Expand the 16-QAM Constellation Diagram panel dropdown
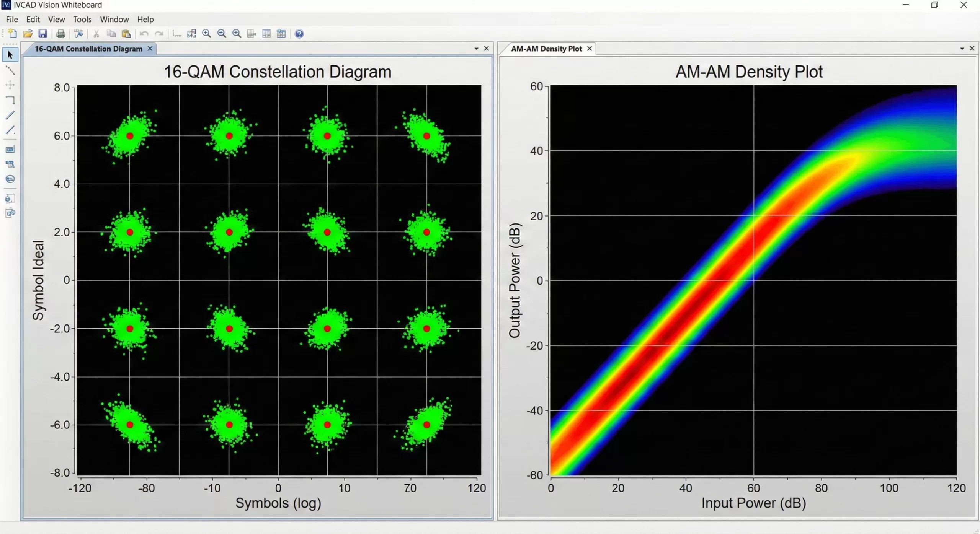 476,48
